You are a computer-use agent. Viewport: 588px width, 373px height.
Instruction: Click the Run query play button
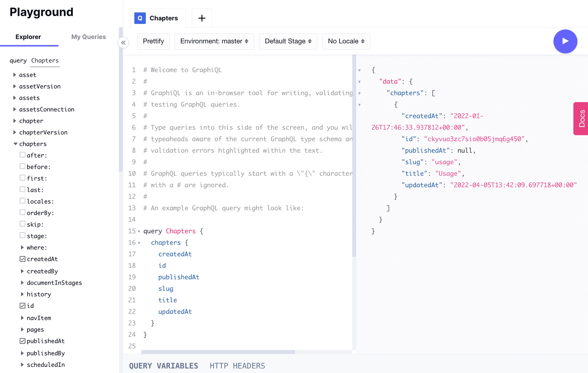point(566,41)
